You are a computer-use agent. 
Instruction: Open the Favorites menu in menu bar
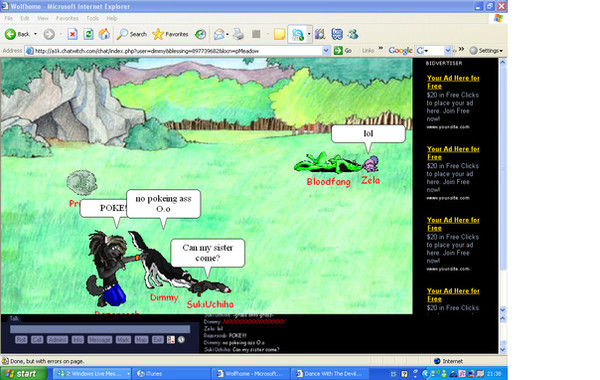pos(67,18)
